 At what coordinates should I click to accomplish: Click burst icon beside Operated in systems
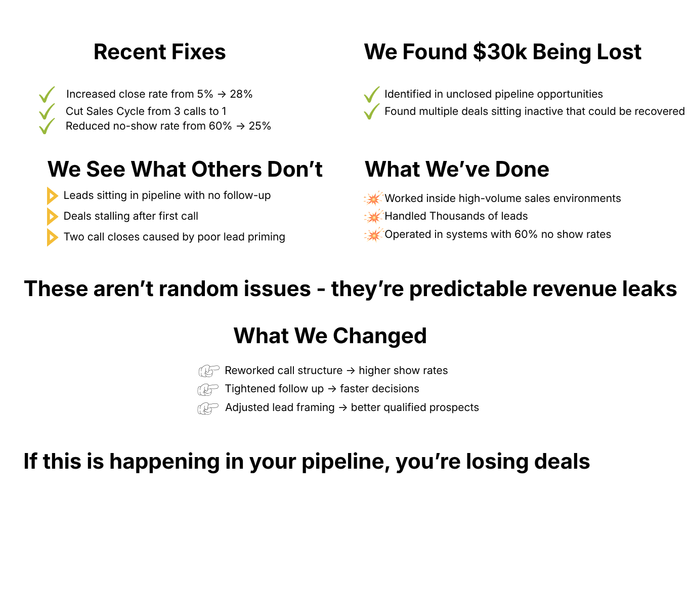[x=373, y=235]
